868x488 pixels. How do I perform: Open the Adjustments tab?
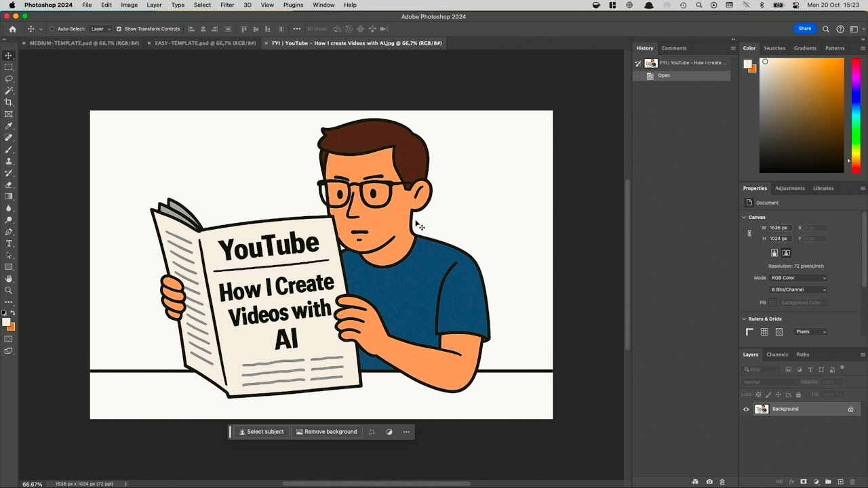pyautogui.click(x=790, y=188)
